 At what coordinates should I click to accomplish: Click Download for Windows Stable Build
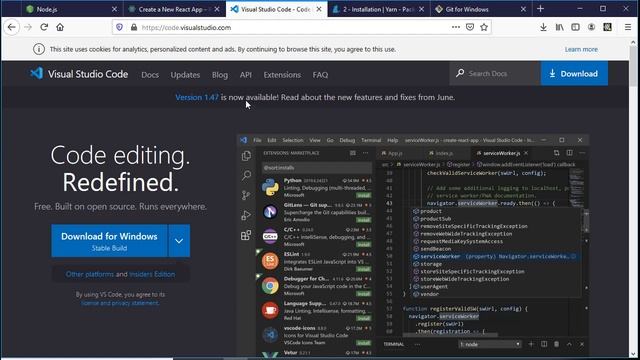click(109, 241)
